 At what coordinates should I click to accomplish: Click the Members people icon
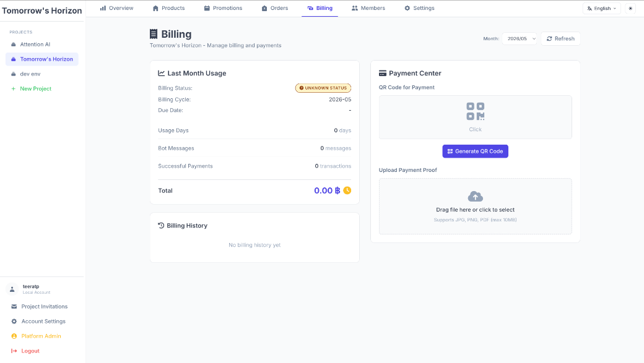[x=354, y=8]
